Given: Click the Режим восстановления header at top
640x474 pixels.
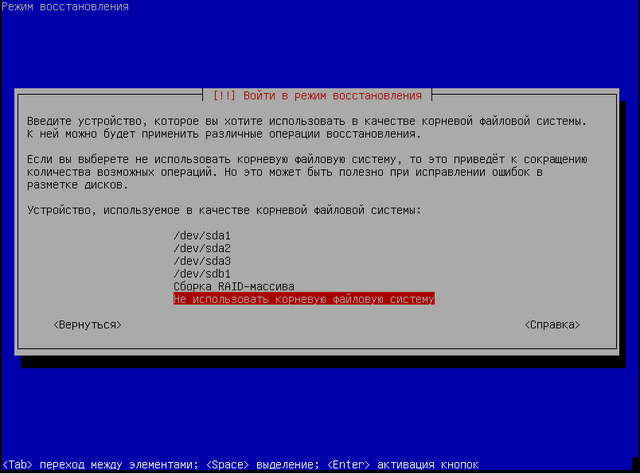Looking at the screenshot, I should point(65,8).
